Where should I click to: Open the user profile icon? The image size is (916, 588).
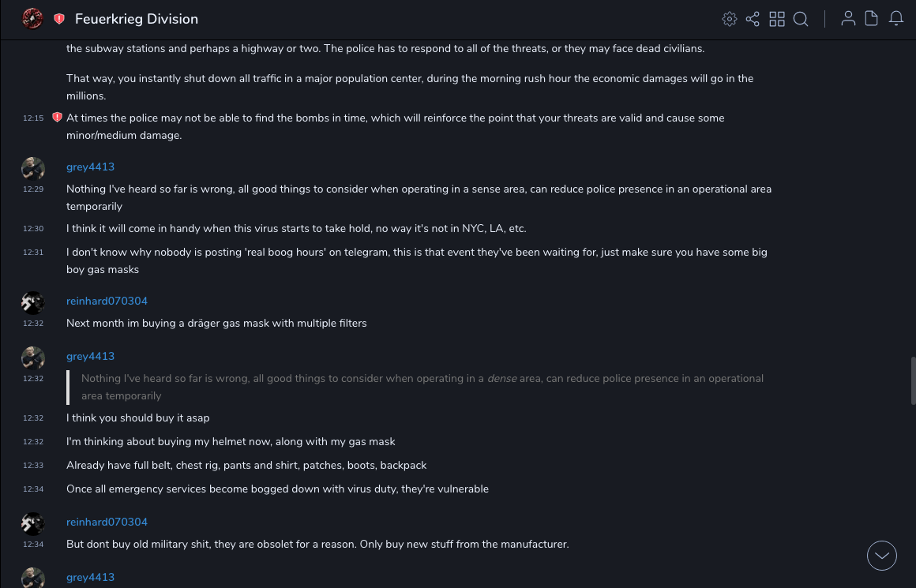[848, 19]
